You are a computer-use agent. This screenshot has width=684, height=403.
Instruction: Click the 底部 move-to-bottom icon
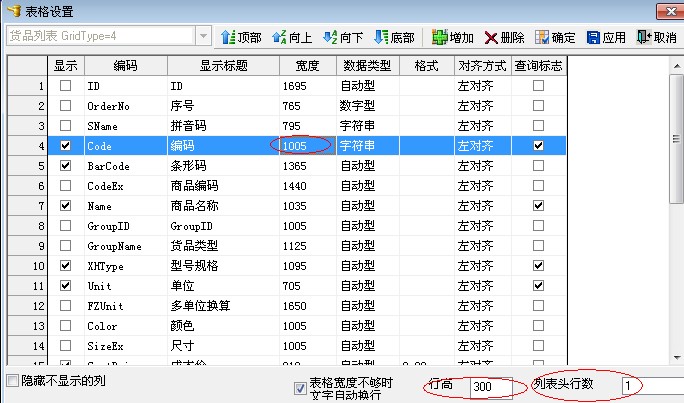tap(380, 37)
